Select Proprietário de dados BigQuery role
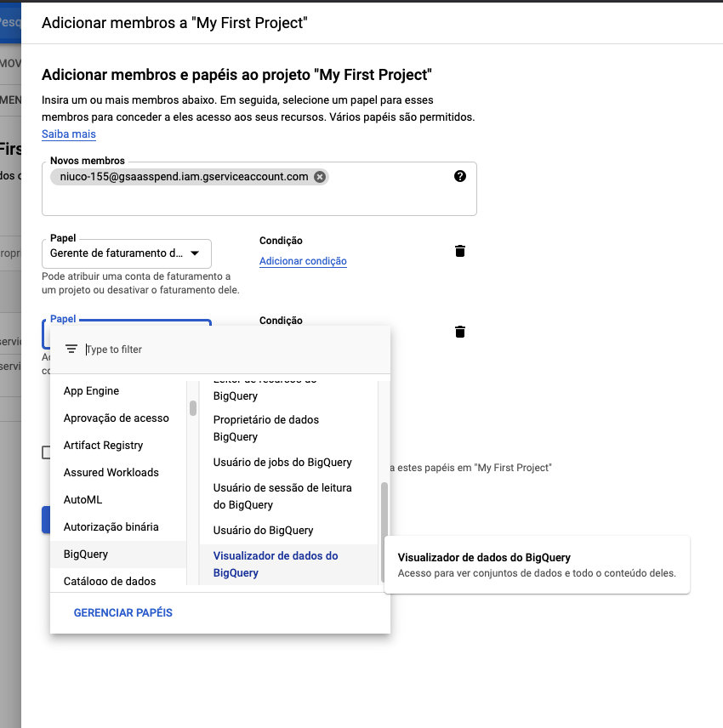The image size is (723, 728). pyautogui.click(x=289, y=428)
